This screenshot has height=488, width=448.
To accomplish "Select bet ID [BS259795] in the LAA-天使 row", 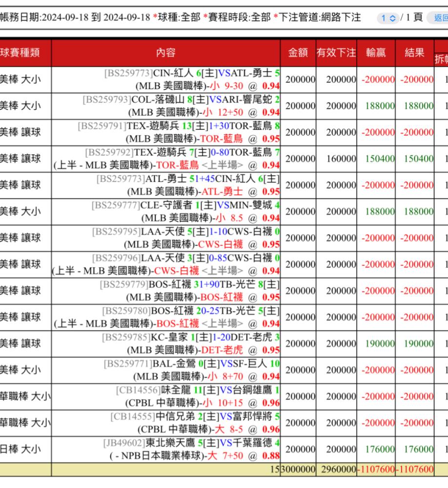I will click(117, 232).
